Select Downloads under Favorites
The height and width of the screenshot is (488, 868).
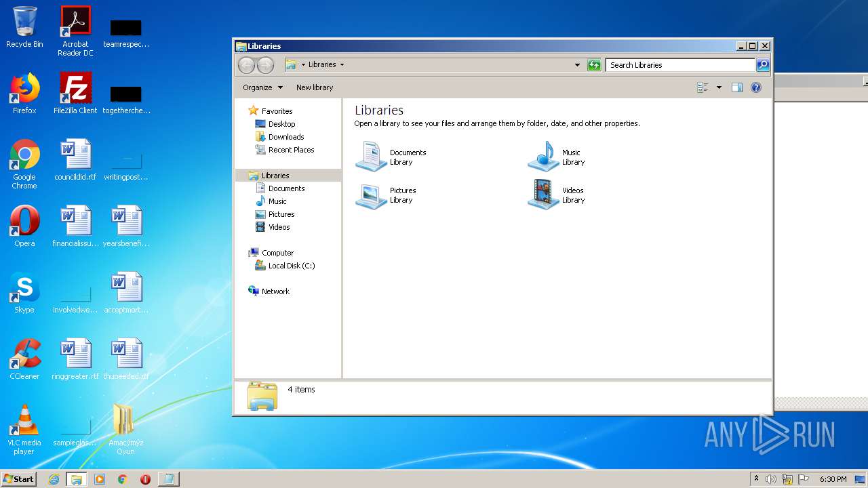279,137
